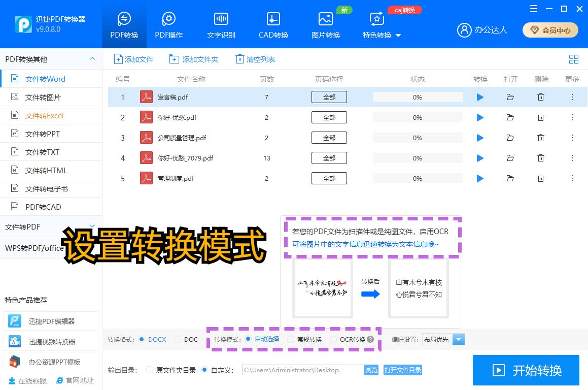Switch to CAD转换 tab
588x390 pixels.
[x=272, y=23]
